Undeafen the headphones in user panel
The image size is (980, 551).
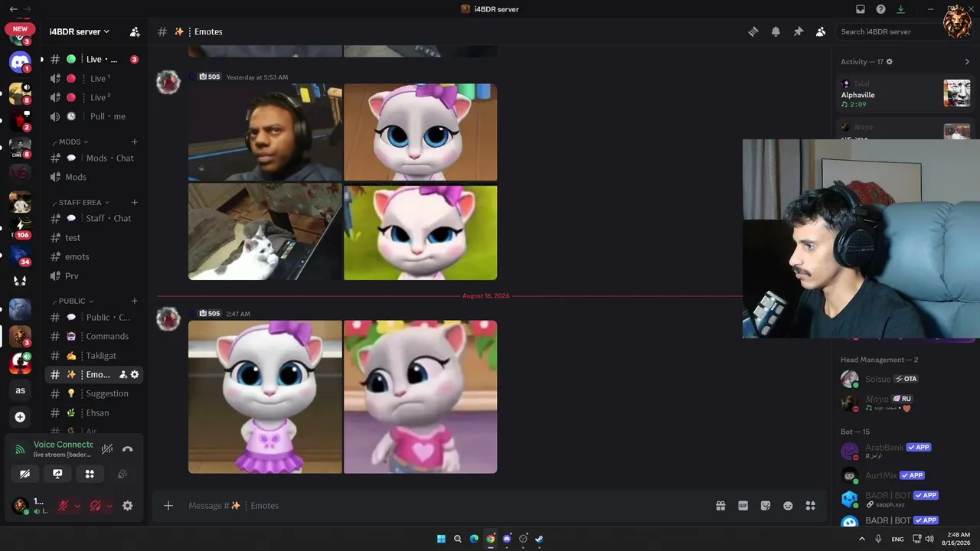point(96,506)
